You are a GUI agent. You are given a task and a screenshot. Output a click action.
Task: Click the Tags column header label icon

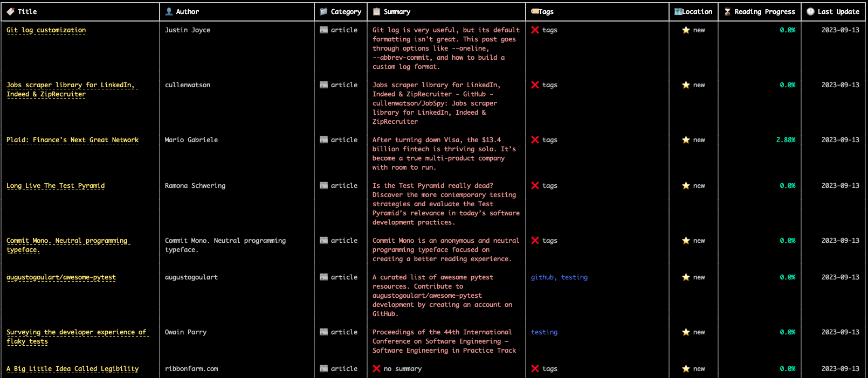tap(535, 11)
